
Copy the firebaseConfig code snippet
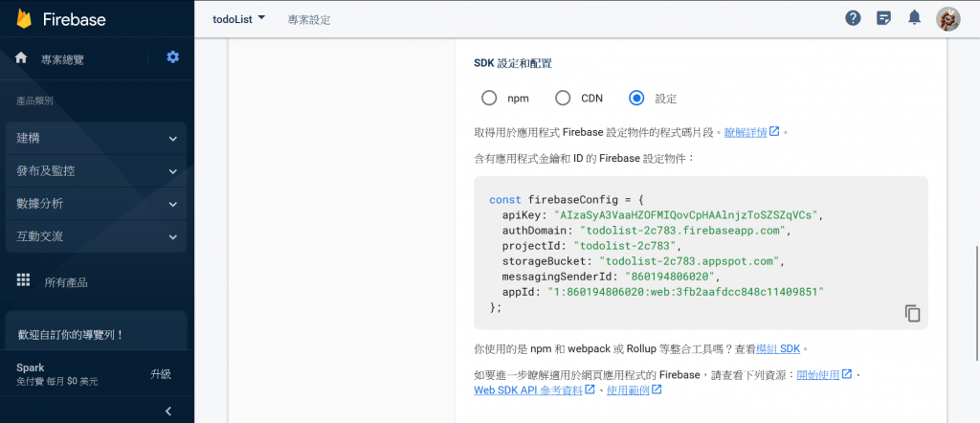click(x=912, y=313)
